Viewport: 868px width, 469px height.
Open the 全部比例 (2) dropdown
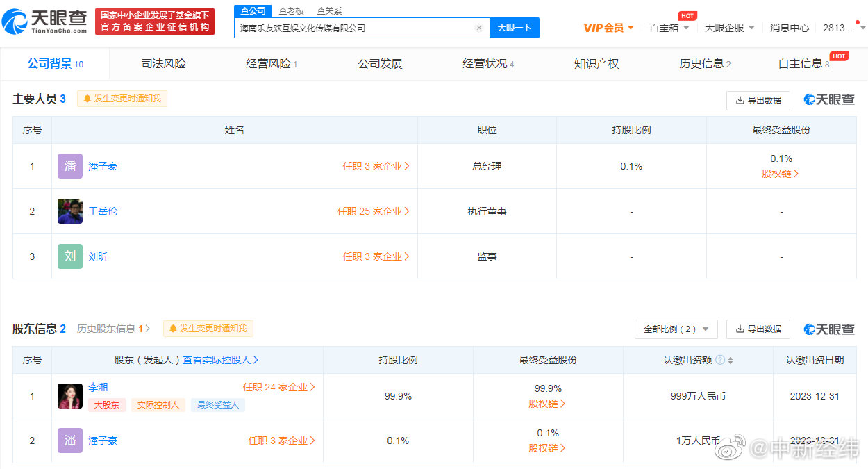pos(676,329)
